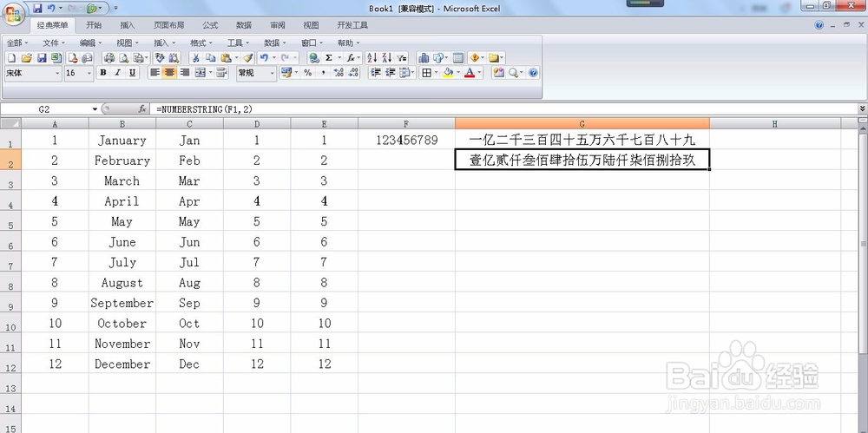Click Increase Decimal icon
Viewport: 868px width, 433px height.
pos(339,73)
